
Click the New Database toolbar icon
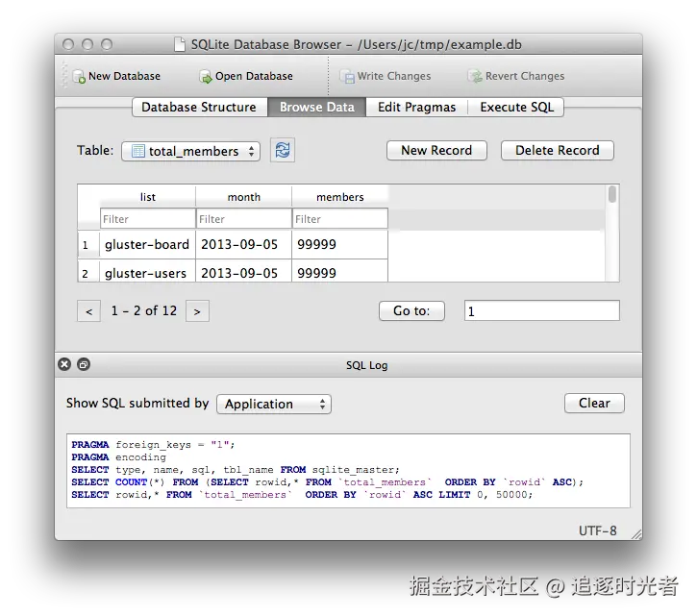(79, 77)
